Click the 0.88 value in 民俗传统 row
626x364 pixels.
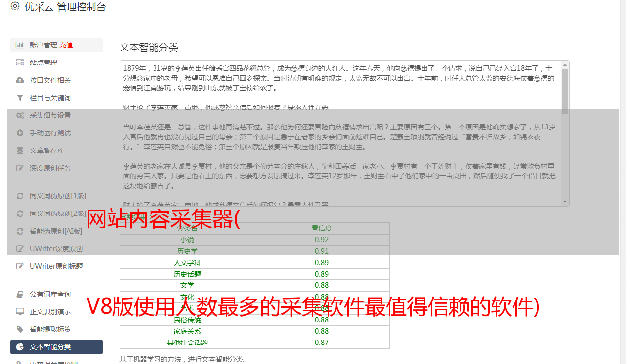coord(322,320)
